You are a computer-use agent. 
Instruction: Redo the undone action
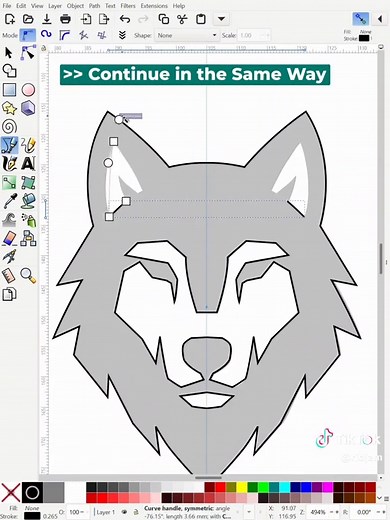[143, 19]
